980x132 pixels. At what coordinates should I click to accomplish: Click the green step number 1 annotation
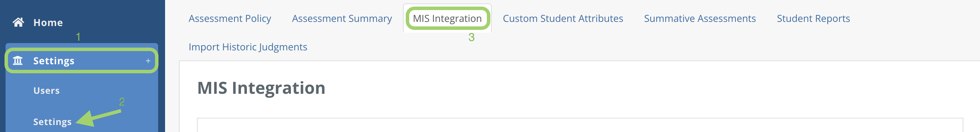click(78, 37)
